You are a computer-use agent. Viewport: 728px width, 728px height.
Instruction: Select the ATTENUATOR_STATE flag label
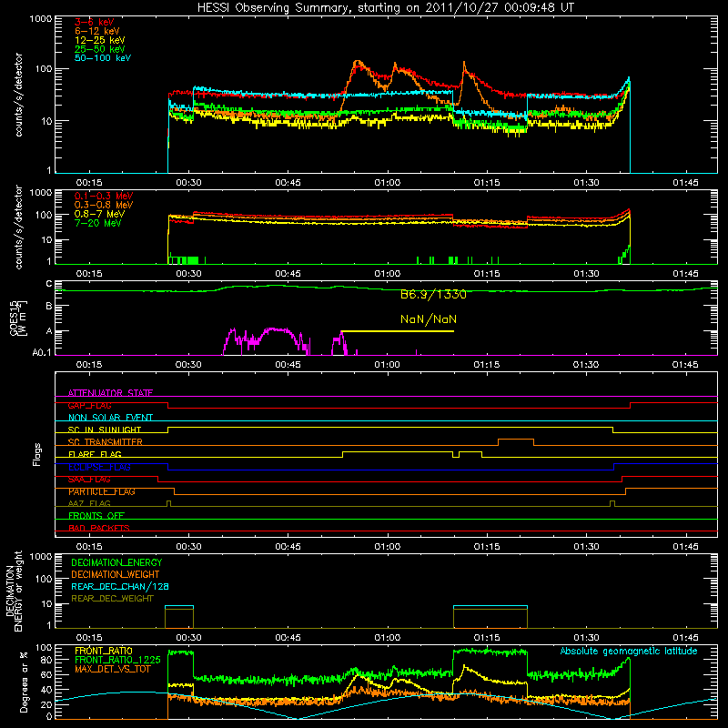pyautogui.click(x=110, y=393)
